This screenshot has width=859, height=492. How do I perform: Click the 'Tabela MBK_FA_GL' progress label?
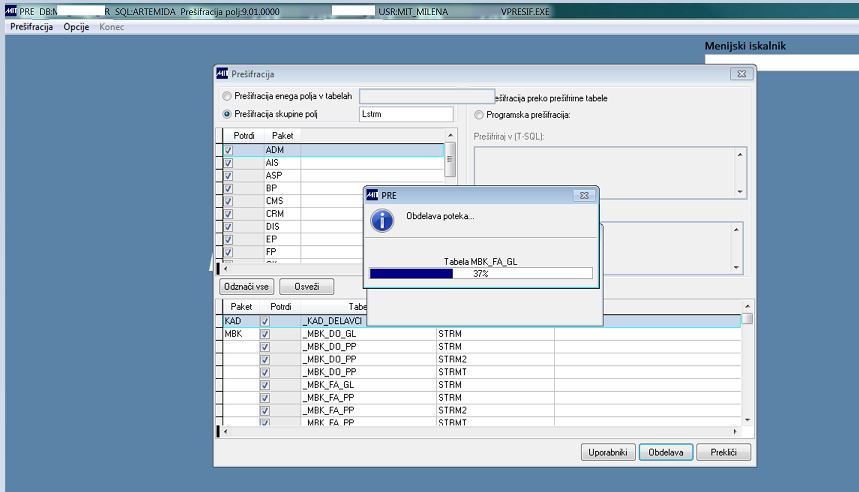[x=480, y=262]
